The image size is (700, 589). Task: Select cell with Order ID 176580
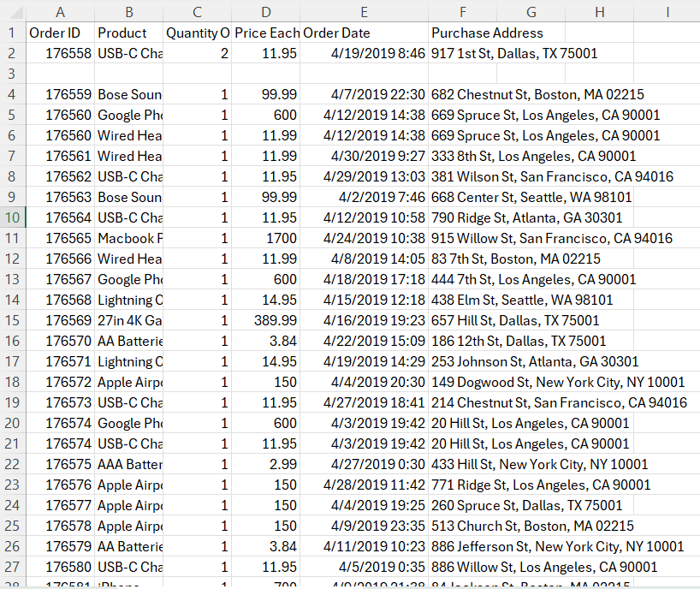60,567
